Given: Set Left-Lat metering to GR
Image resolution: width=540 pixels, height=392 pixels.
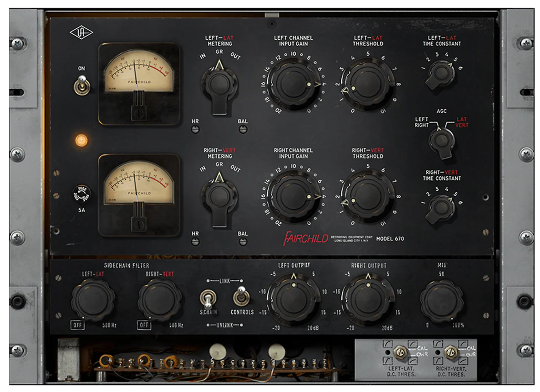Looking at the screenshot, I should coord(219,52).
